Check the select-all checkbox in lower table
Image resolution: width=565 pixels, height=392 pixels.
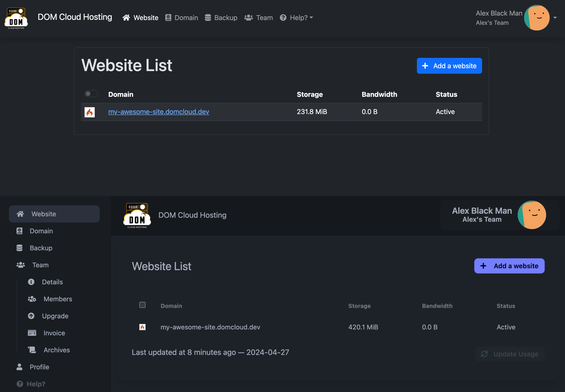pyautogui.click(x=142, y=305)
